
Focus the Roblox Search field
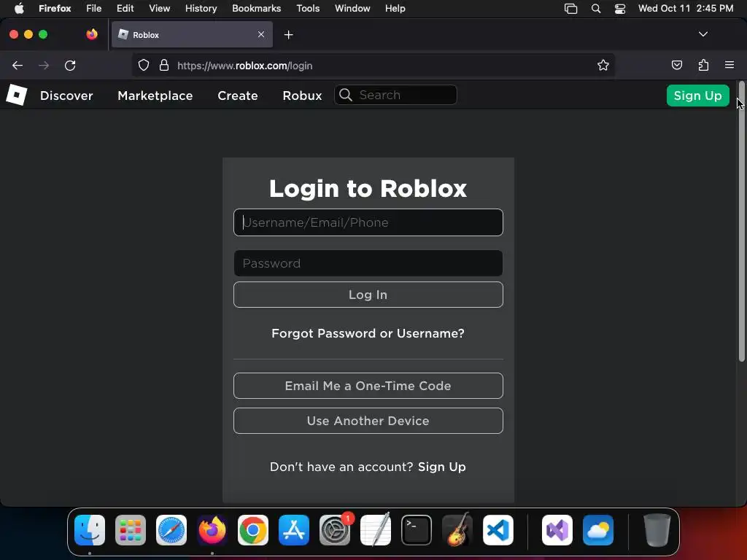click(395, 95)
